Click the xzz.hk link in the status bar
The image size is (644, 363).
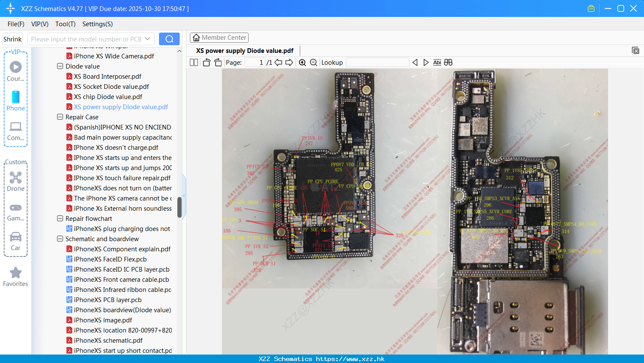click(x=350, y=359)
